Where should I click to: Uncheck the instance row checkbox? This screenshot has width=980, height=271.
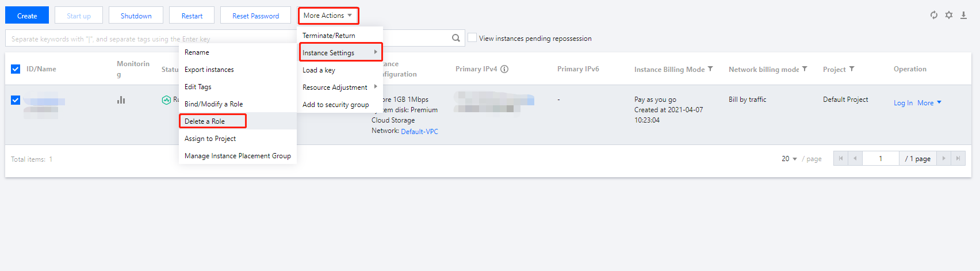coord(16,100)
